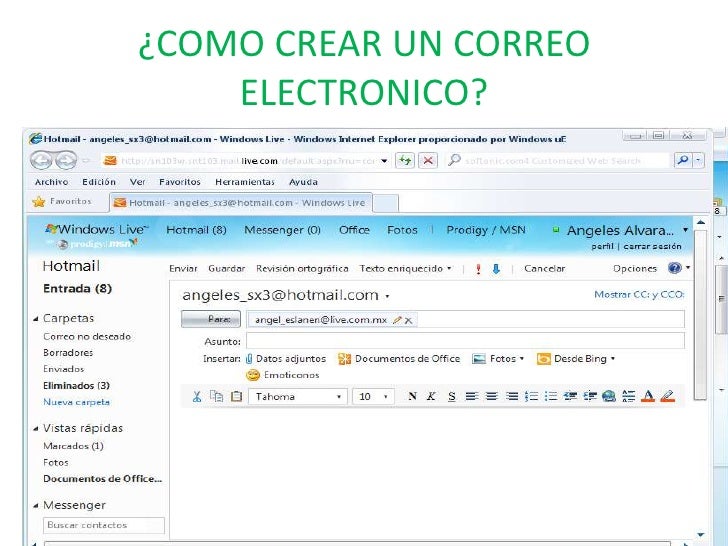
Task: Remove recipient angel_eslanen with X icon
Action: click(x=408, y=320)
